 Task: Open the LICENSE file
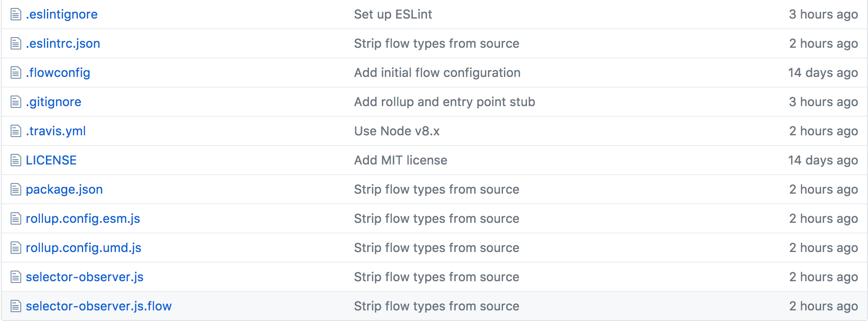point(51,160)
